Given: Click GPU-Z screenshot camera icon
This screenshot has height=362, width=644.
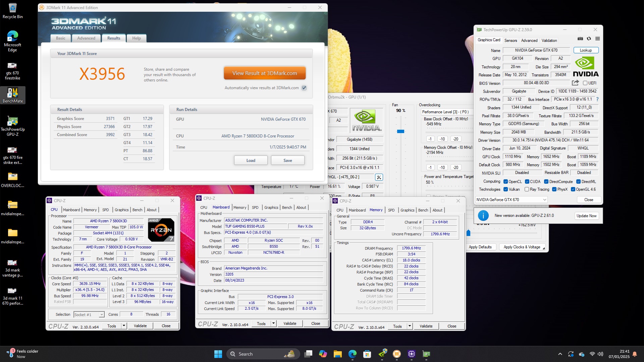Looking at the screenshot, I should (580, 39).
